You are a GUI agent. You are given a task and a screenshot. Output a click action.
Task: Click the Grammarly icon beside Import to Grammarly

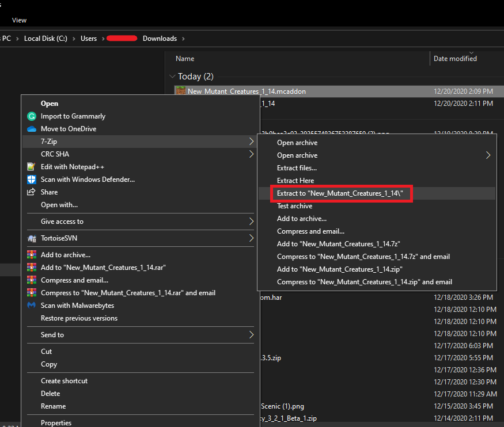(31, 116)
